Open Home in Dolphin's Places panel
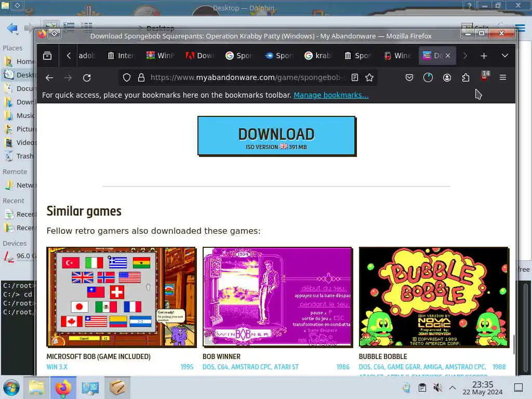The image size is (532, 399). point(19,61)
